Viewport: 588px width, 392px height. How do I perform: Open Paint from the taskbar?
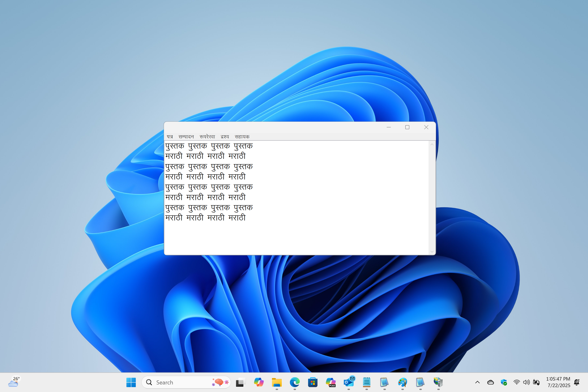tap(402, 382)
